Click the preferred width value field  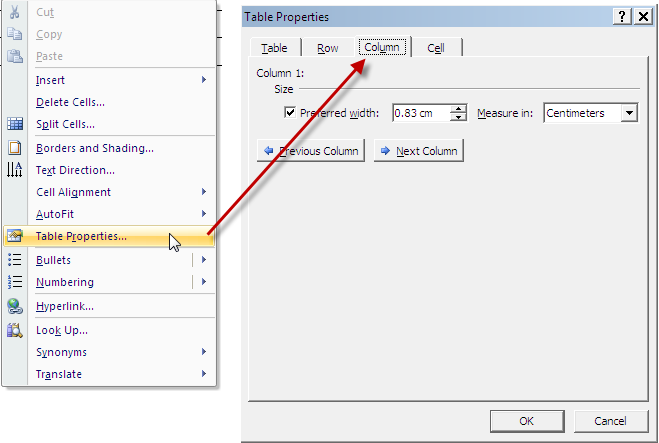(x=420, y=113)
